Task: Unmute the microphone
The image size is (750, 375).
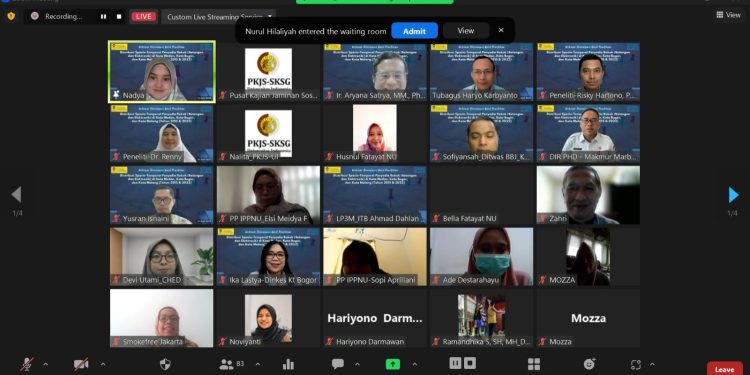Action: (27, 364)
